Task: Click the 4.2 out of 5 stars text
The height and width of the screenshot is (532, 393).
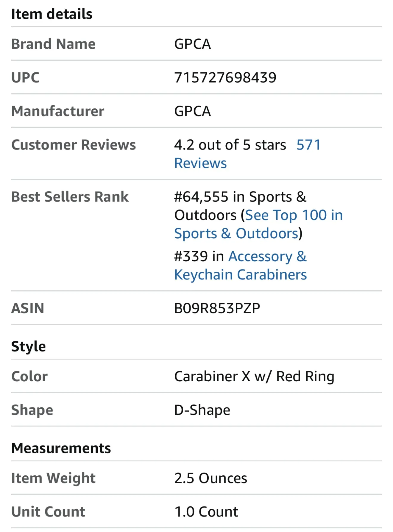Action: [230, 145]
